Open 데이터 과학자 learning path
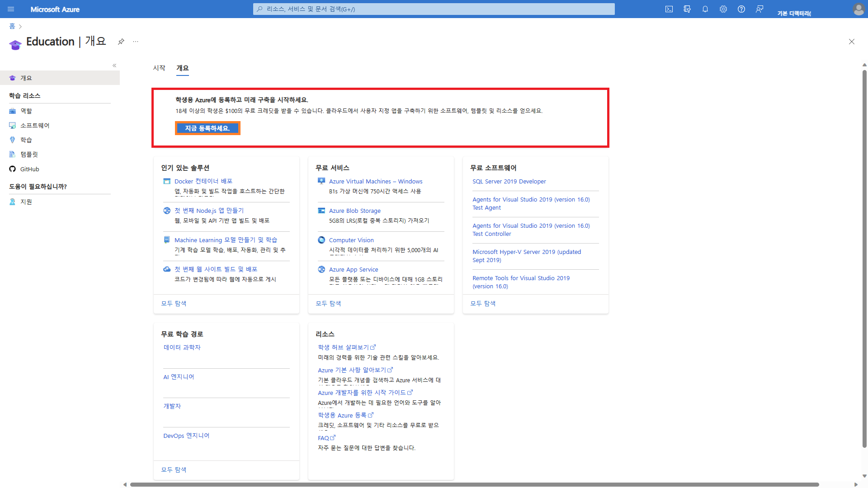The width and height of the screenshot is (868, 488). (x=182, y=347)
